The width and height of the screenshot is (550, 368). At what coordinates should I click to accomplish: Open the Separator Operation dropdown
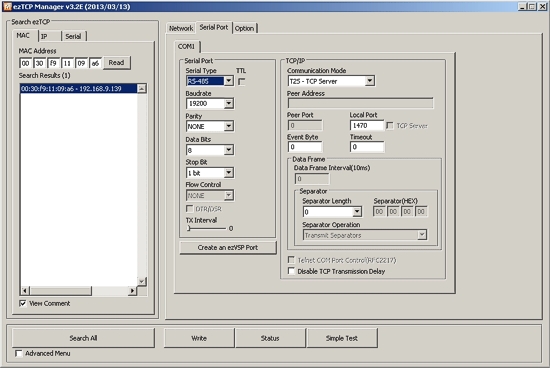[x=422, y=235]
